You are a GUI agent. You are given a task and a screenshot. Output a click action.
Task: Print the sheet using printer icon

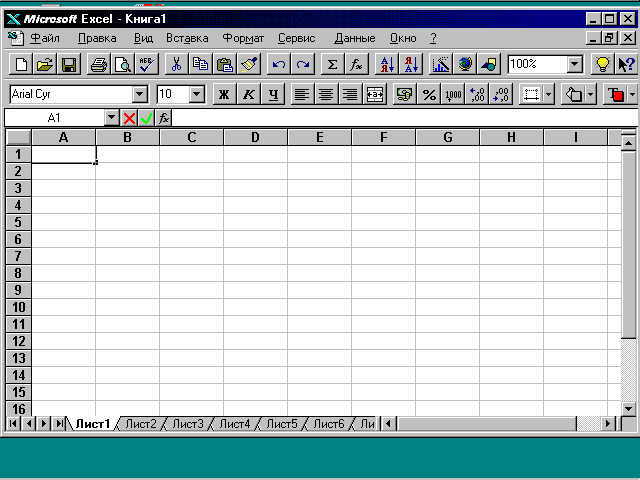(99, 64)
